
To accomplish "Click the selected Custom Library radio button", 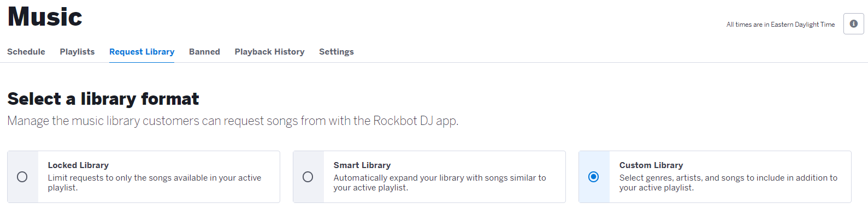I will point(594,177).
